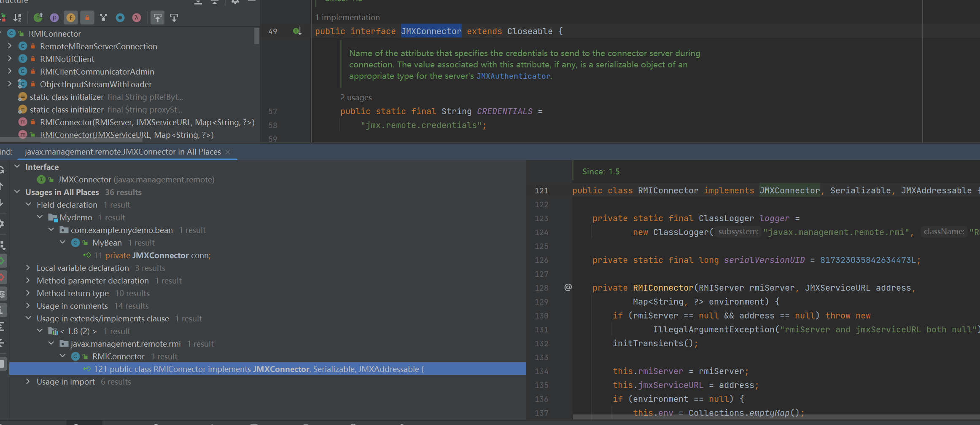Expand Method return type results

tap(29, 293)
